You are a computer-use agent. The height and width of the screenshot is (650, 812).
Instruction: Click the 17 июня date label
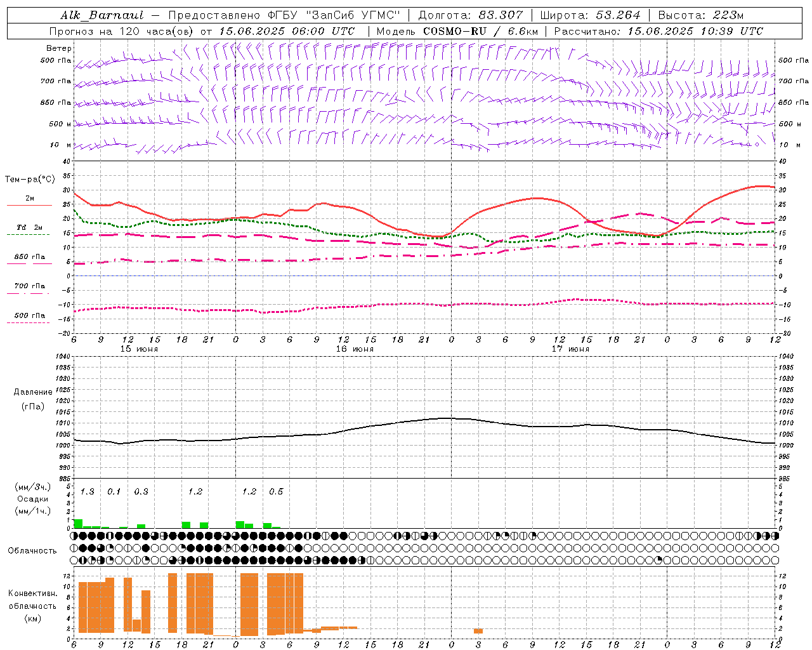[x=570, y=349]
